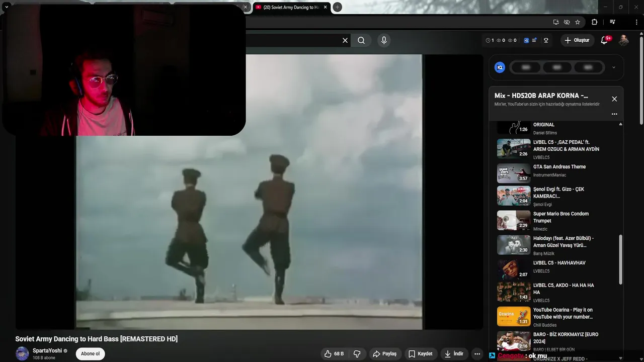Select the Soviet Army Dancing browser tab
The width and height of the screenshot is (644, 362).
tap(292, 7)
